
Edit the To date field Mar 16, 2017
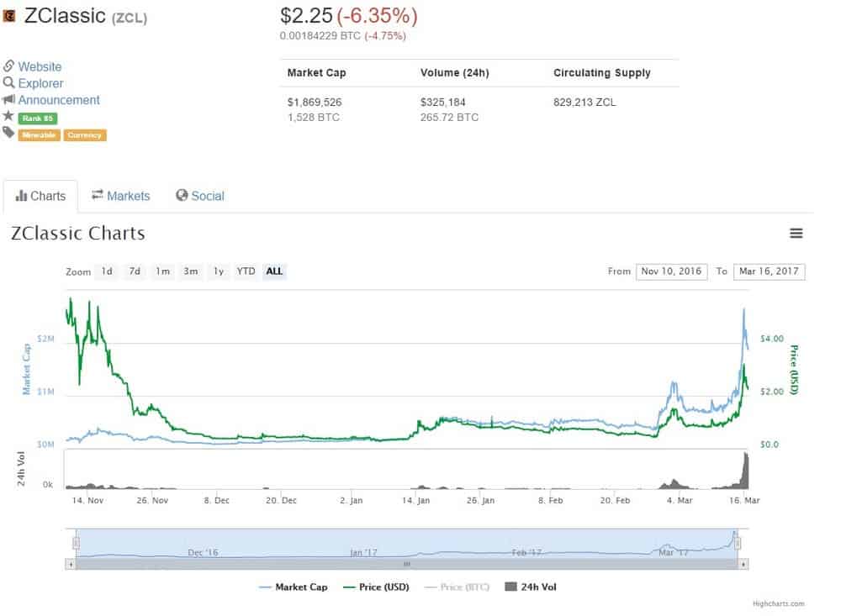pos(770,271)
